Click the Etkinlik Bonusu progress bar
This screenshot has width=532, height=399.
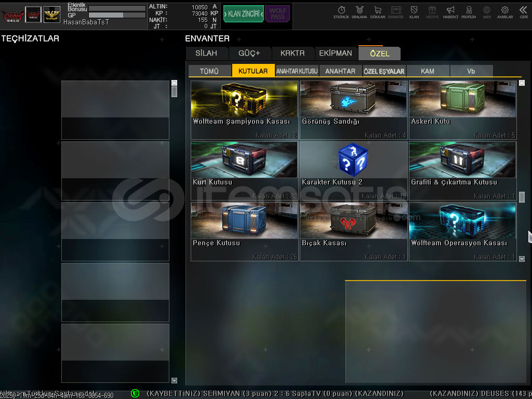[117, 8]
